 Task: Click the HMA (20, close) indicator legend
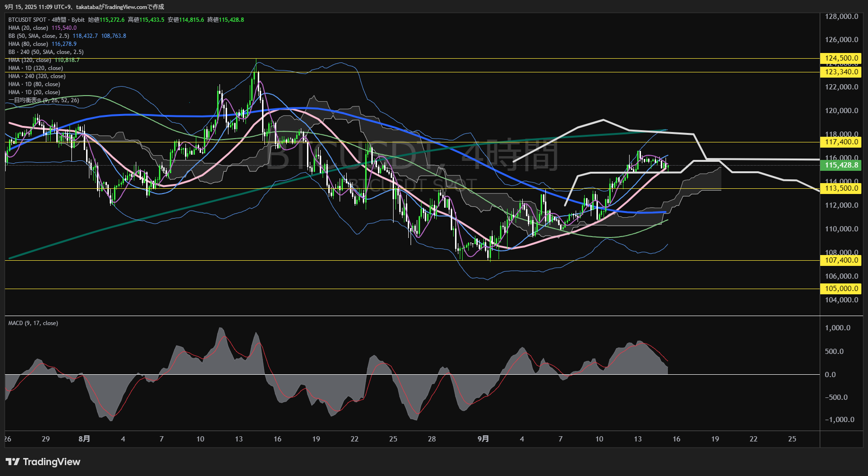point(28,28)
